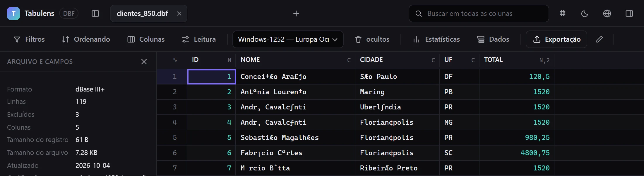The height and width of the screenshot is (176, 644).
Task: Open the language globe icon
Action: coord(607,13)
